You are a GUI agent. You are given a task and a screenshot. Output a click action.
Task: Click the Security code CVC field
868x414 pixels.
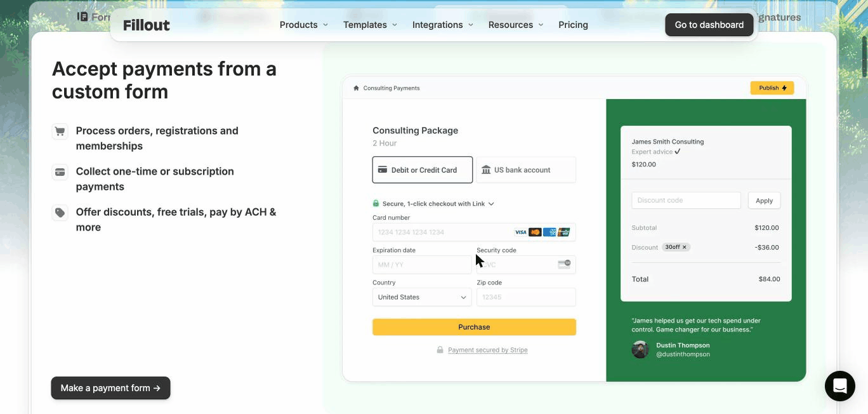click(x=526, y=265)
